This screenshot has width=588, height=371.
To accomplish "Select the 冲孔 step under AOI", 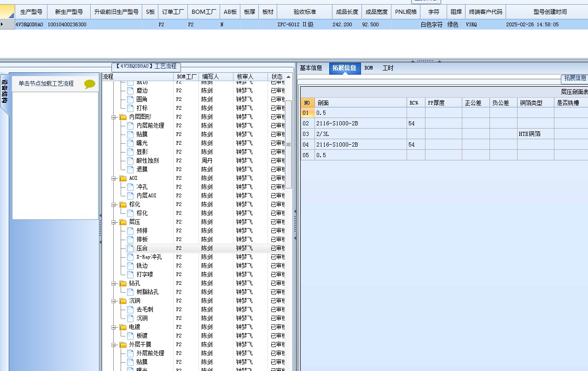I will tap(142, 187).
